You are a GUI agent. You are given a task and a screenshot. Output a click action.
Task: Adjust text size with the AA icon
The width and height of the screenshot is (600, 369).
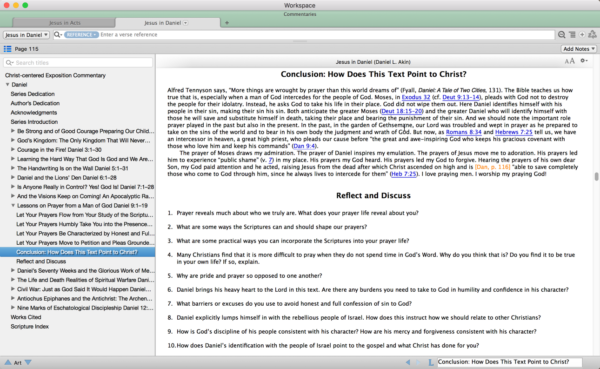pos(569,61)
